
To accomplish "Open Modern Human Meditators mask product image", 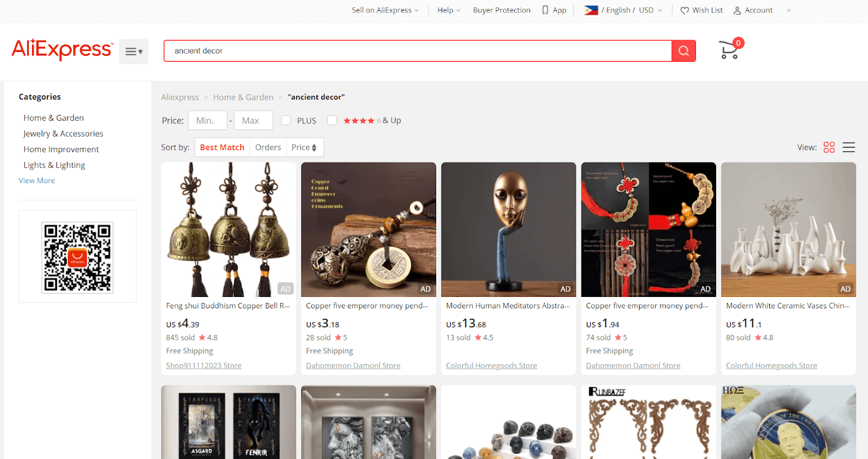I will pos(508,230).
